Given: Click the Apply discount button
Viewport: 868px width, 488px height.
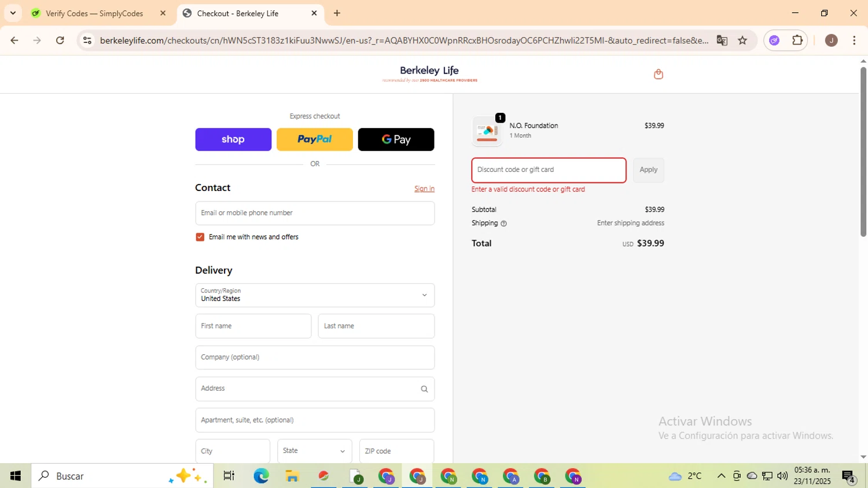Looking at the screenshot, I should click(648, 170).
